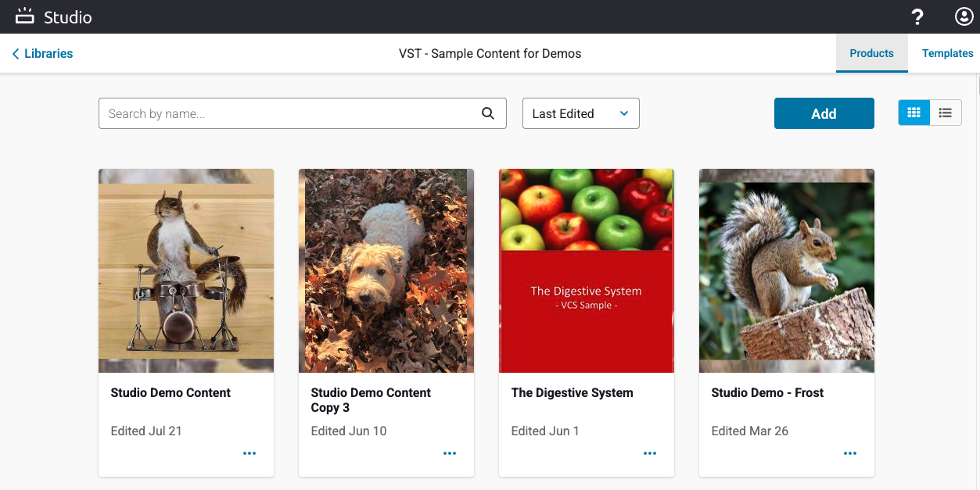980x490 pixels.
Task: Open more options for Studio Demo Content Copy 3
Action: coord(450,453)
